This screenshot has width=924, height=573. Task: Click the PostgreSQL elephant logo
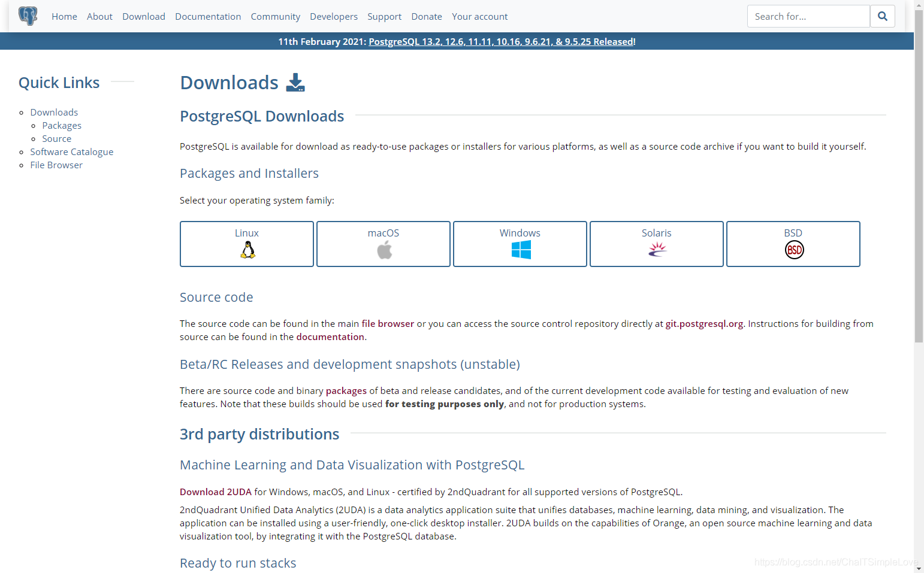(x=28, y=16)
